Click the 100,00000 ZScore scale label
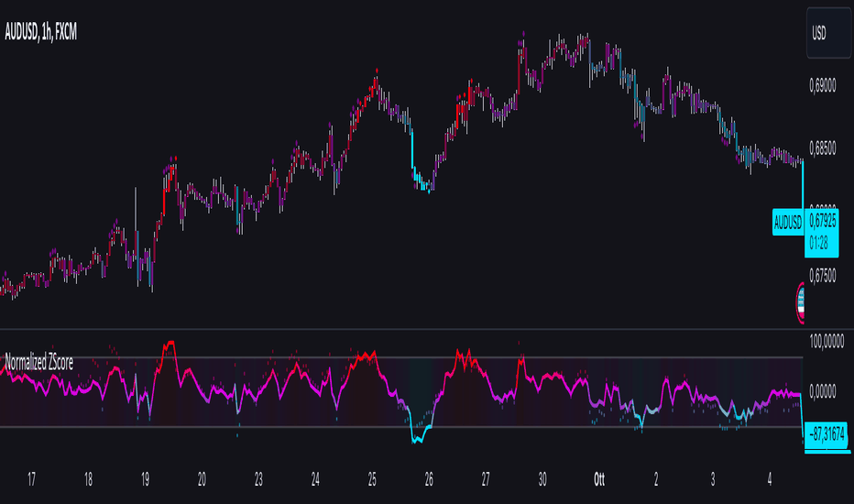854x504 pixels. 827,342
